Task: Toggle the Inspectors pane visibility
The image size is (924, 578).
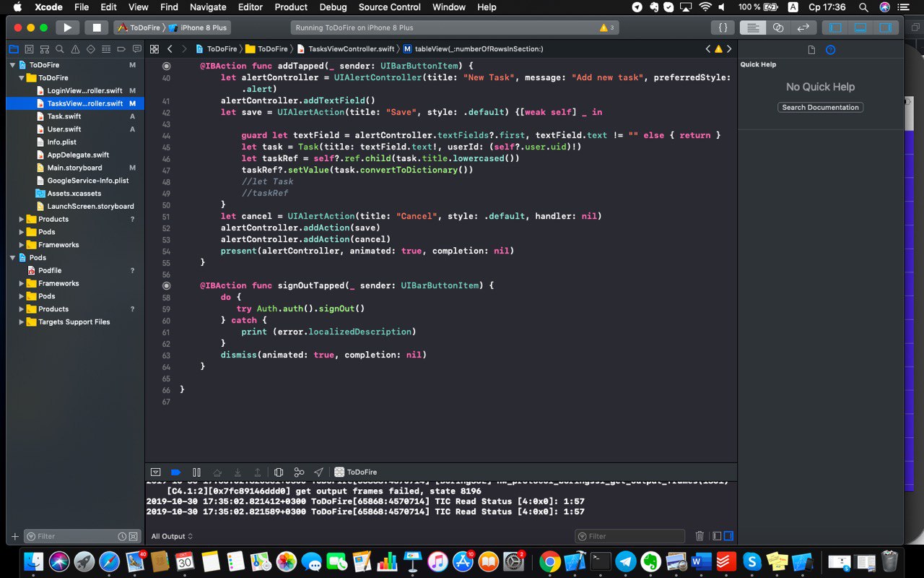Action: point(884,27)
